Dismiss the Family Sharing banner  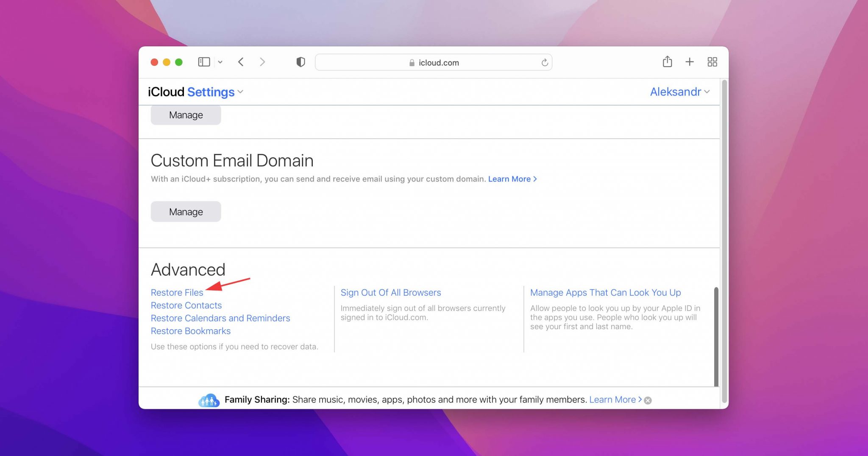[648, 400]
